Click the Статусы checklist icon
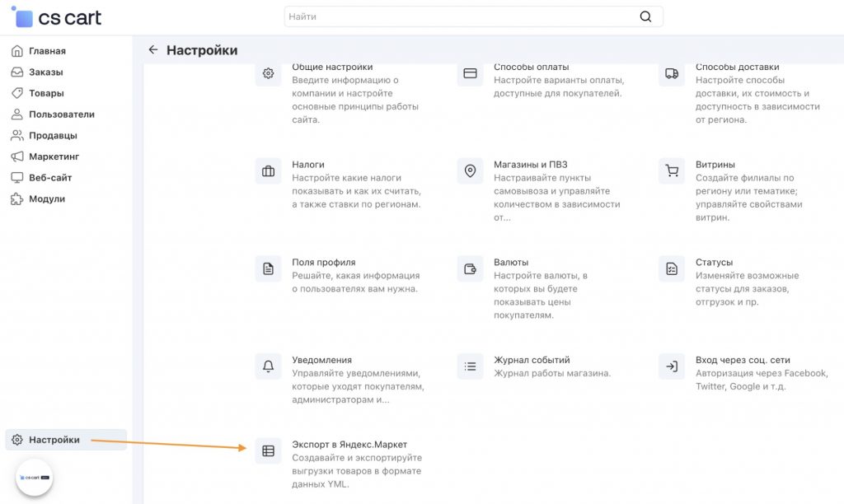This screenshot has height=504, width=844. click(x=672, y=269)
